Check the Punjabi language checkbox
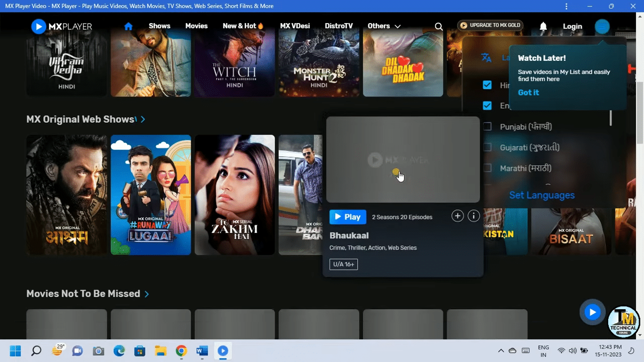The width and height of the screenshot is (644, 362). coord(487,127)
